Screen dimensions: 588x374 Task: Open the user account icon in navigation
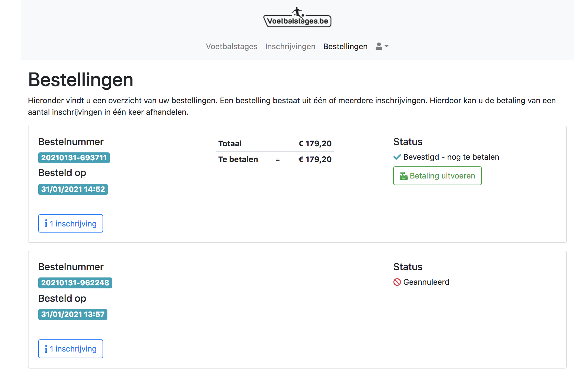click(378, 46)
